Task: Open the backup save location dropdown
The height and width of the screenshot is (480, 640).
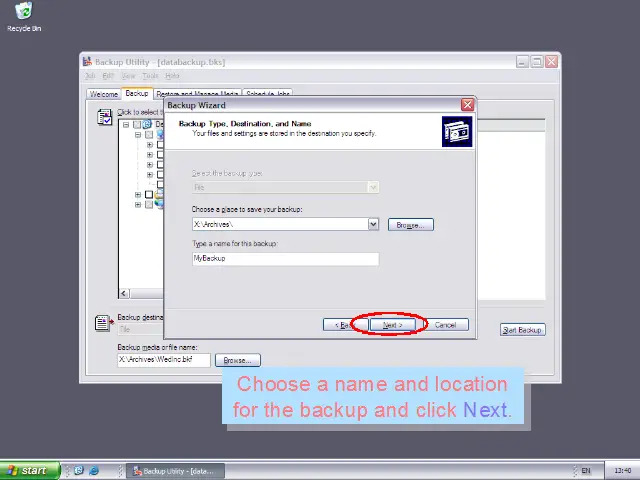Action: pos(374,225)
